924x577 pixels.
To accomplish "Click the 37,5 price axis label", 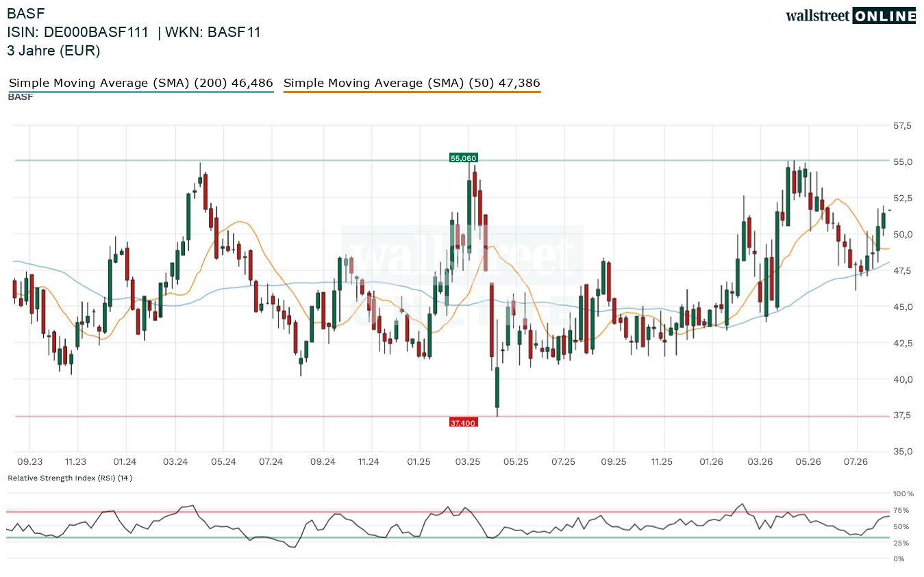I will (x=903, y=416).
